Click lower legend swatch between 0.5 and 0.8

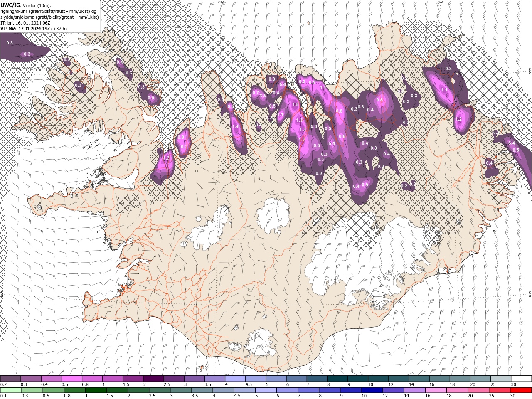tap(53, 390)
